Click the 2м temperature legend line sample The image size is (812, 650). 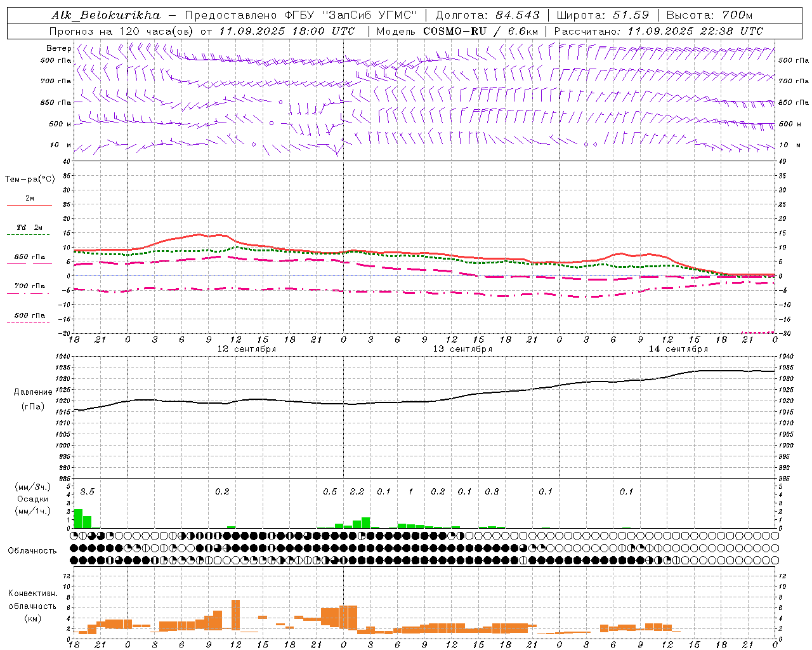click(x=29, y=205)
